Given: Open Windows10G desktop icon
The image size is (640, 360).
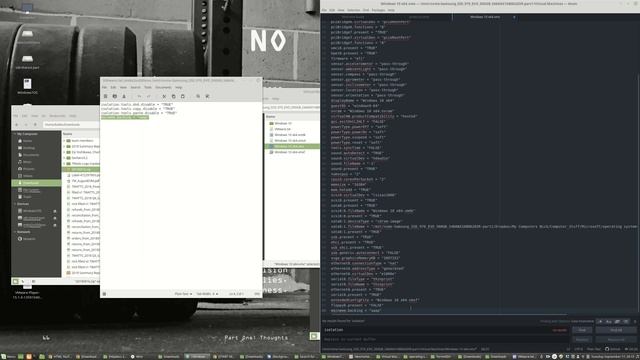Looking at the screenshot, I should tap(27, 86).
